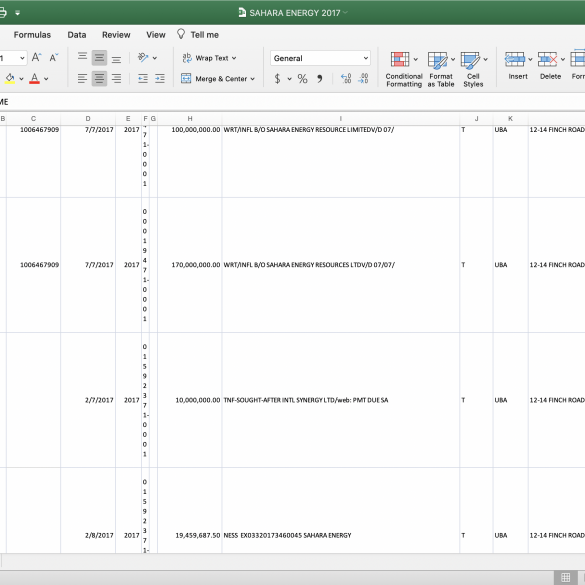585x585 pixels.
Task: Click the Normal view icon in status bar
Action: 566,577
